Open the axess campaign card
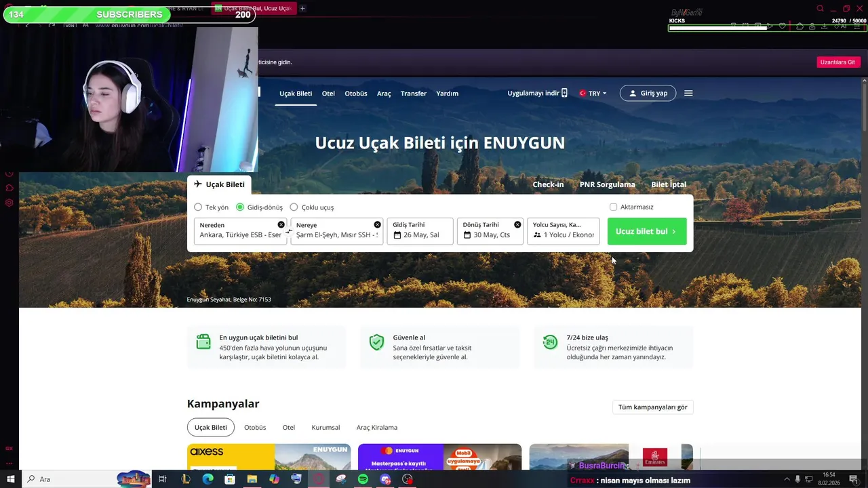 269,457
